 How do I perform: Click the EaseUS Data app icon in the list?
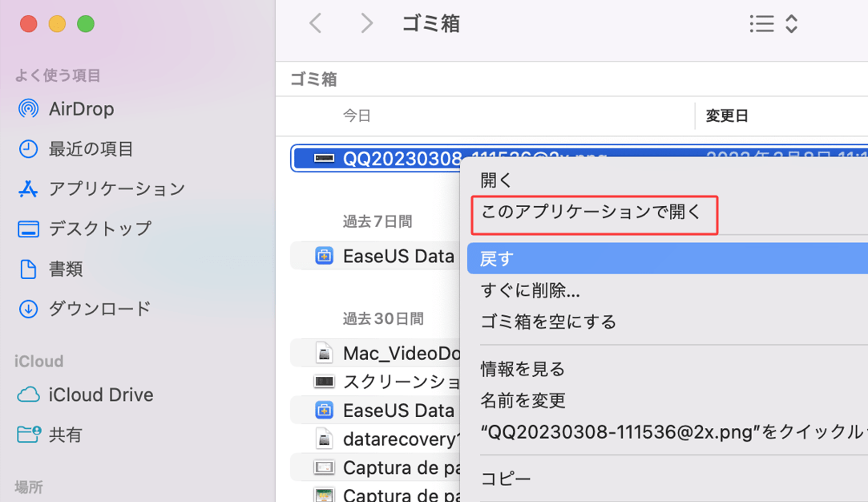point(324,256)
